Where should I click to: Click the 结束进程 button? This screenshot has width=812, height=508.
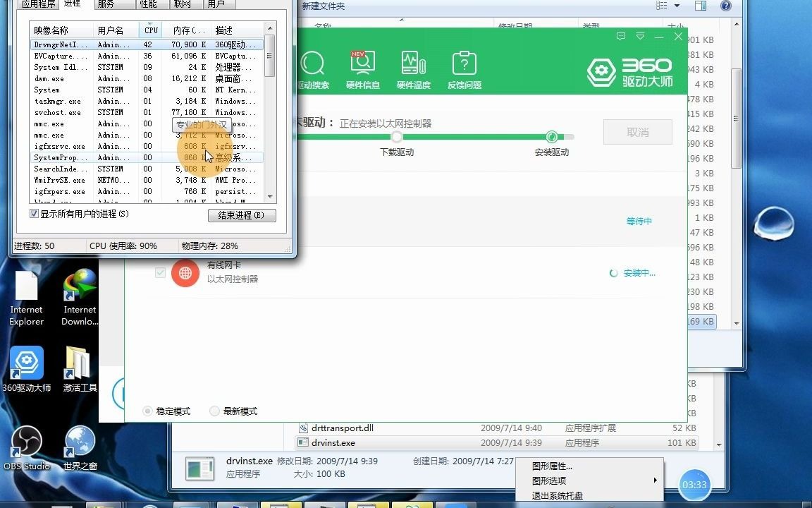pos(242,215)
